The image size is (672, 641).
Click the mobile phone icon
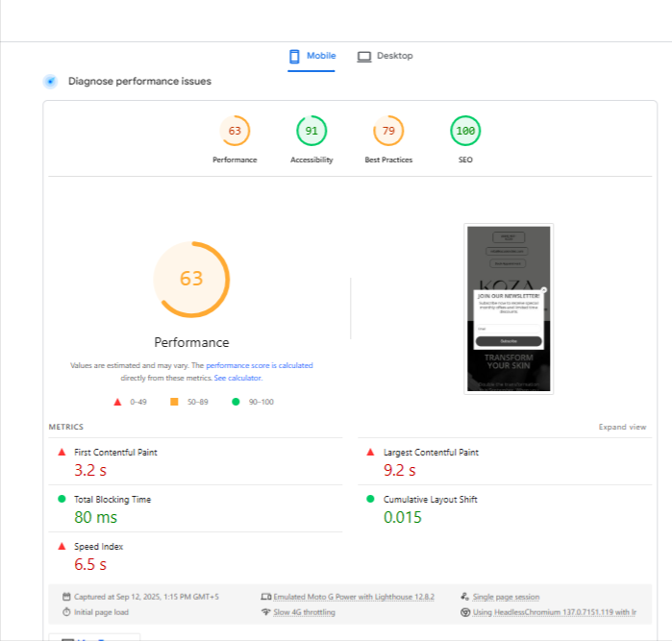click(294, 57)
